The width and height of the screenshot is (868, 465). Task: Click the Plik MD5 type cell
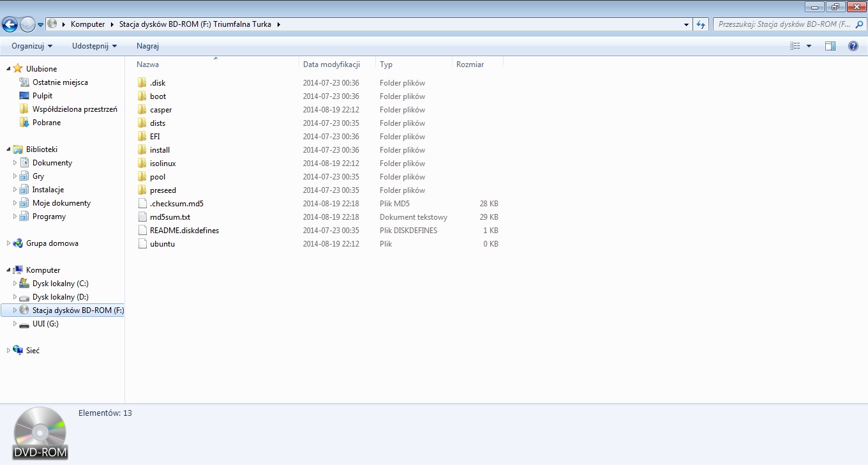394,204
